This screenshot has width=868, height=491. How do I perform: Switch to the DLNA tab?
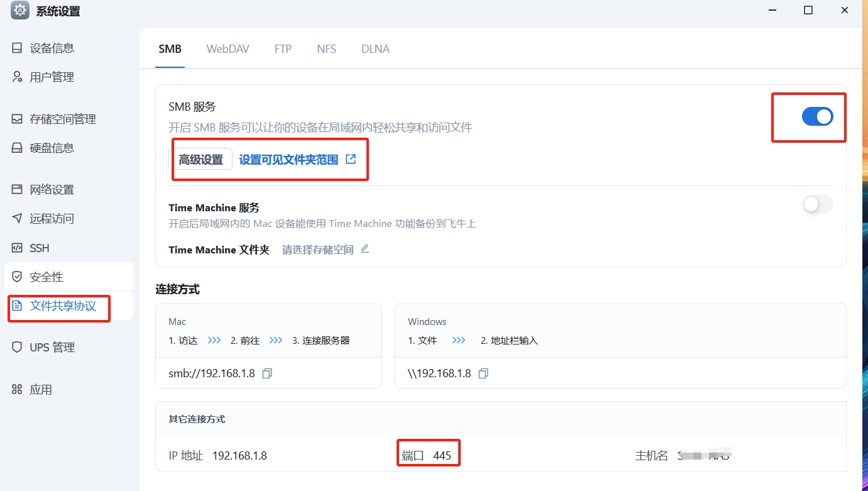pos(375,49)
